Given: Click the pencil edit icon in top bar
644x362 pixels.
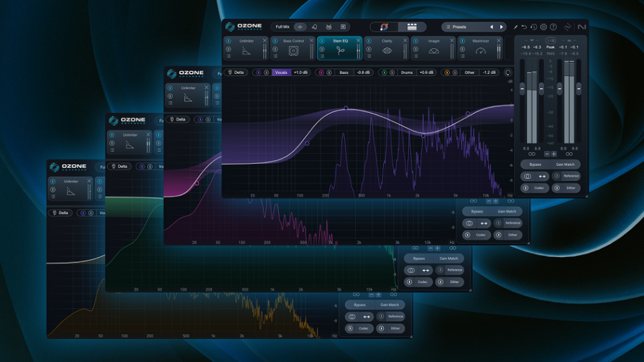Looking at the screenshot, I should (x=515, y=27).
